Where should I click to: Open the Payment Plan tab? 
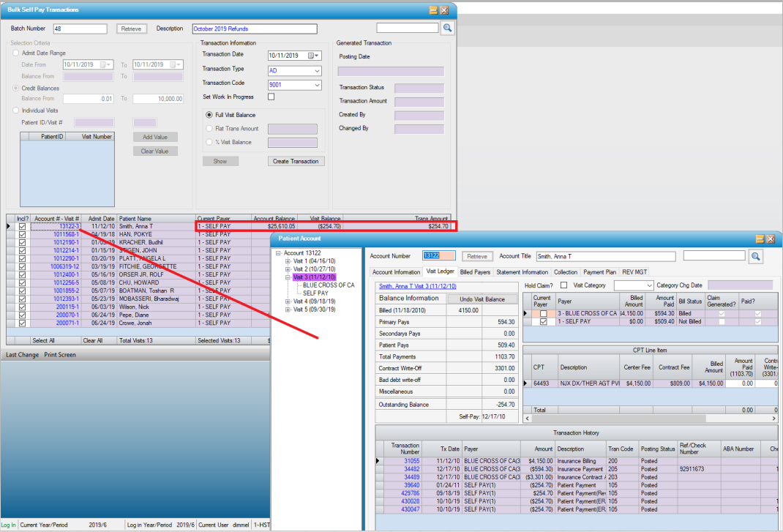(599, 272)
